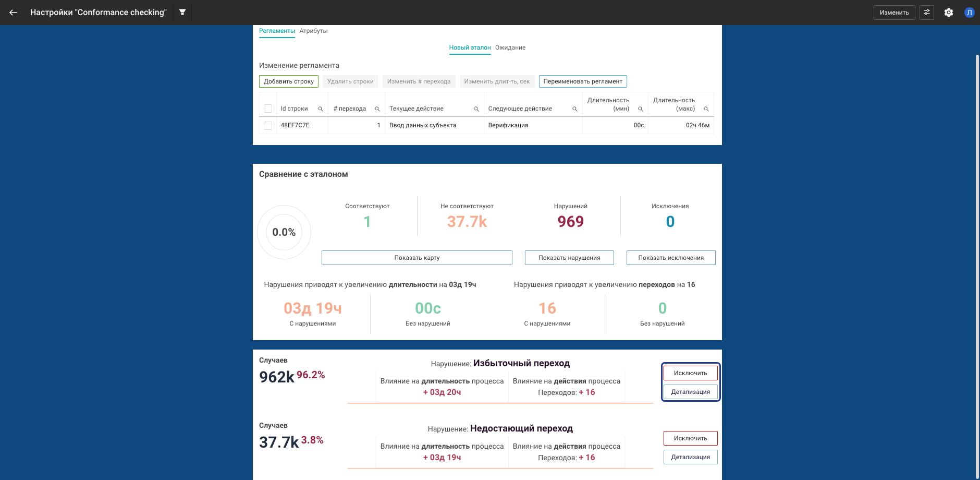
Task: Click the vertical page scrollbar
Action: point(977,261)
